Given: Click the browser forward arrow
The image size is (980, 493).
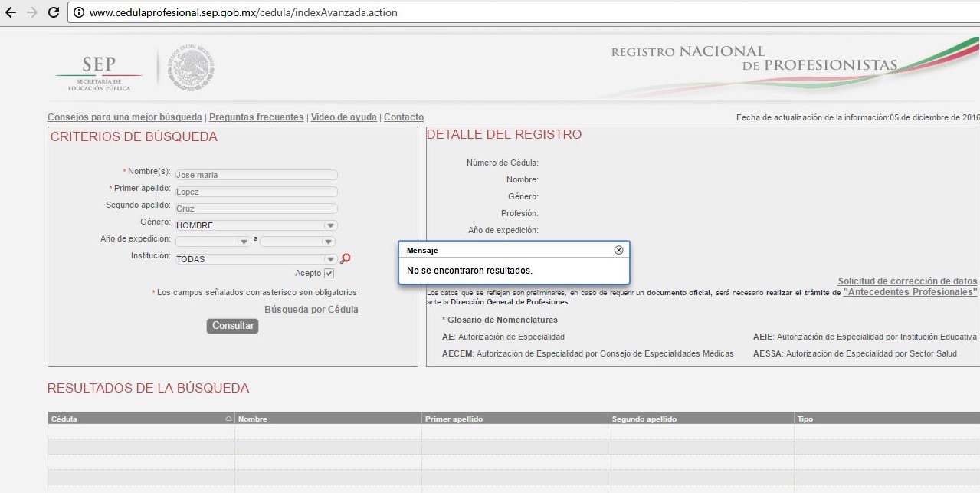Looking at the screenshot, I should [31, 13].
